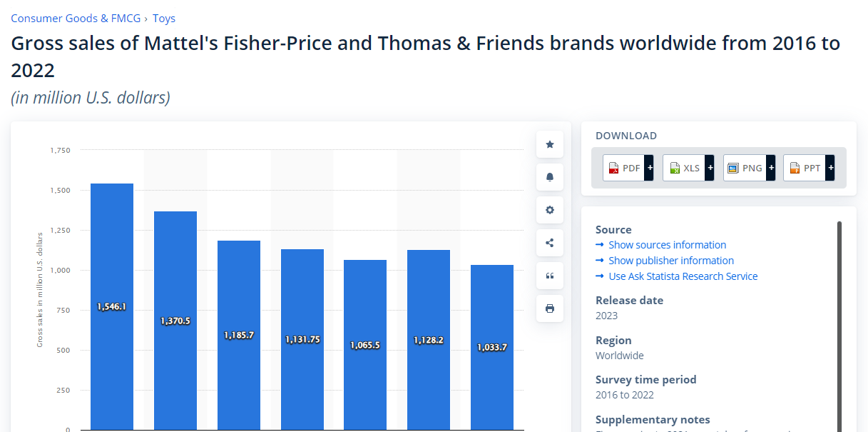868x432 pixels.
Task: Click the plus next to XLS
Action: click(710, 168)
